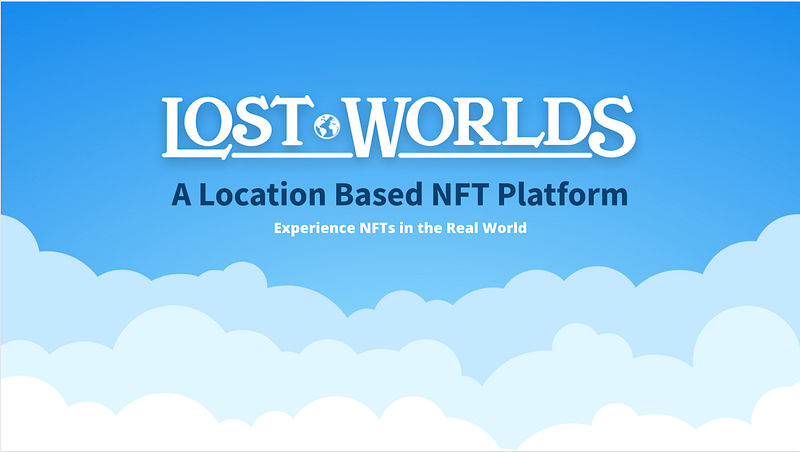Click the 'WORLDS' logo word
The height and width of the screenshot is (452, 800).
(489, 127)
